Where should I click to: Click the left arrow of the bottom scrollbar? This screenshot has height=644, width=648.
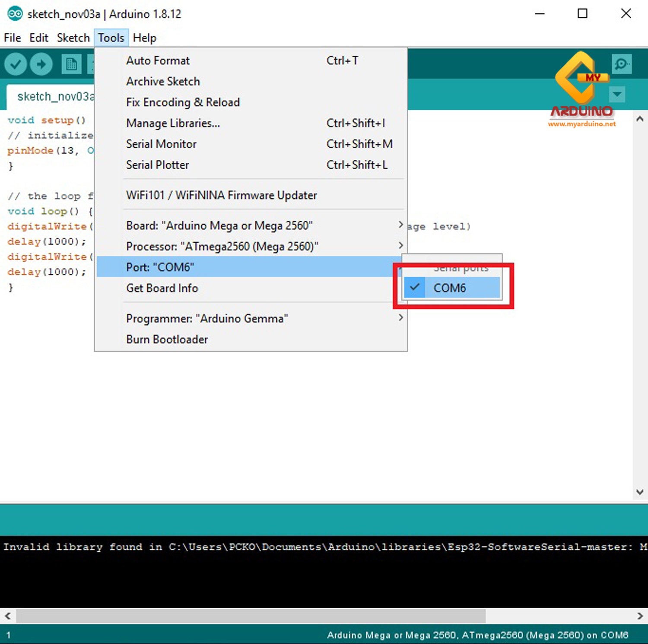click(x=7, y=616)
